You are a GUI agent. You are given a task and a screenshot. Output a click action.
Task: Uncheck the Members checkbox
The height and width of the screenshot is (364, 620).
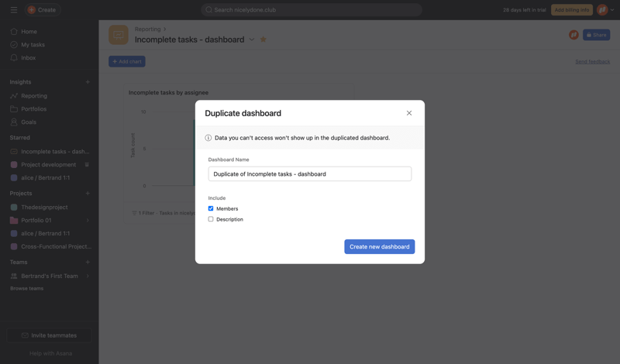(211, 208)
